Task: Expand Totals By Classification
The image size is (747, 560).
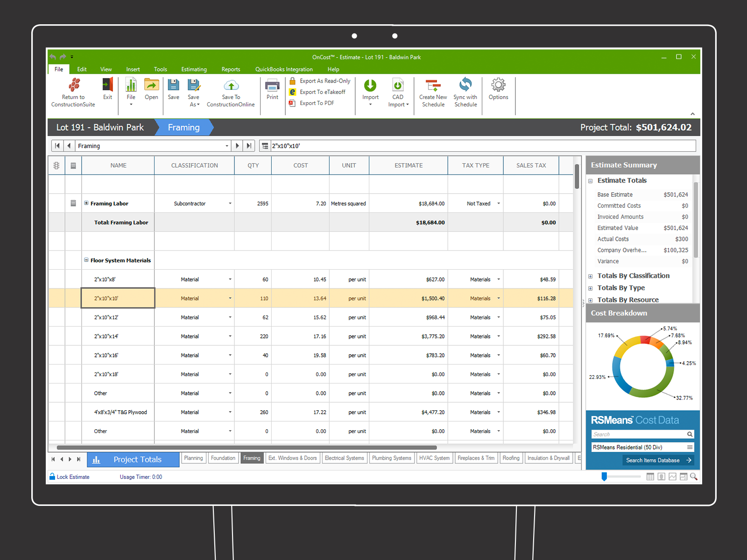Action: click(x=590, y=276)
